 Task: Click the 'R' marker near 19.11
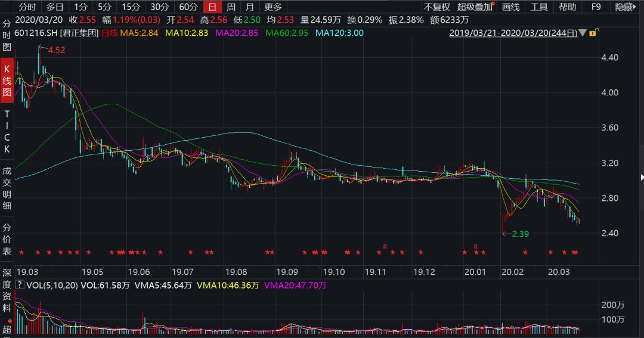[385, 246]
